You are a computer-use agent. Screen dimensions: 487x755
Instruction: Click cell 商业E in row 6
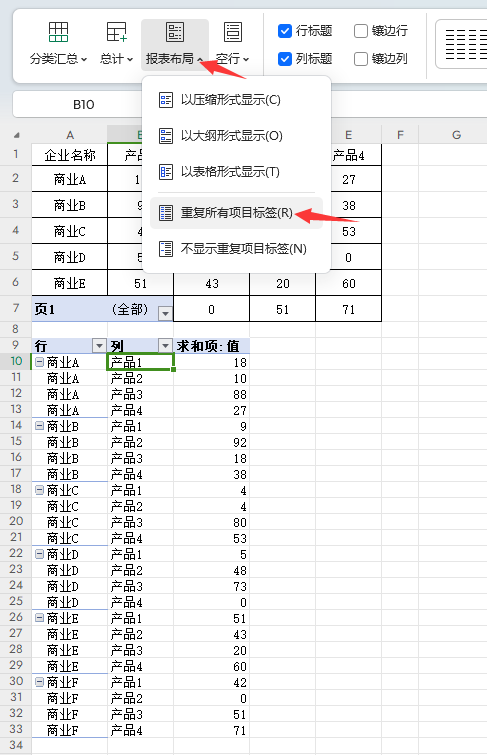(x=70, y=284)
